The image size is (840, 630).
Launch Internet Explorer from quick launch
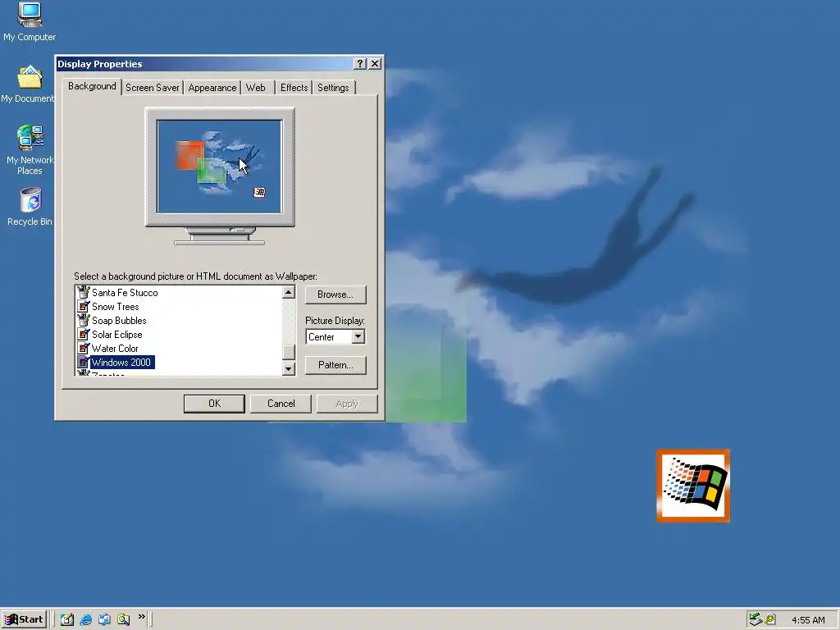[85, 619]
